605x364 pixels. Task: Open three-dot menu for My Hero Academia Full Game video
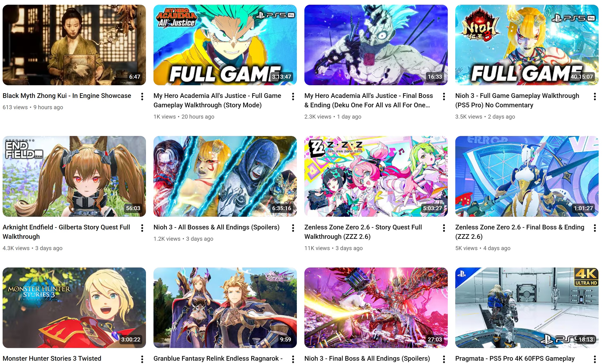[x=293, y=97]
